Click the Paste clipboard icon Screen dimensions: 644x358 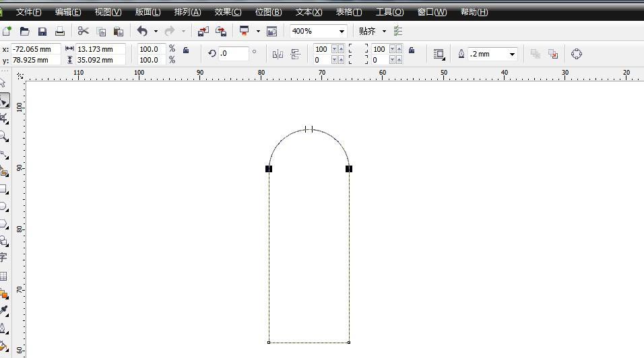coord(119,31)
